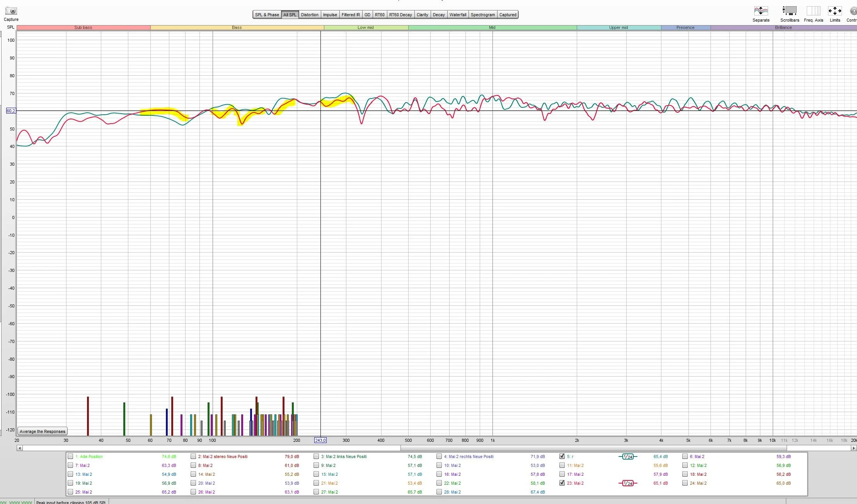Open the Decay tab
The height and width of the screenshot is (504, 857).
[x=439, y=15]
